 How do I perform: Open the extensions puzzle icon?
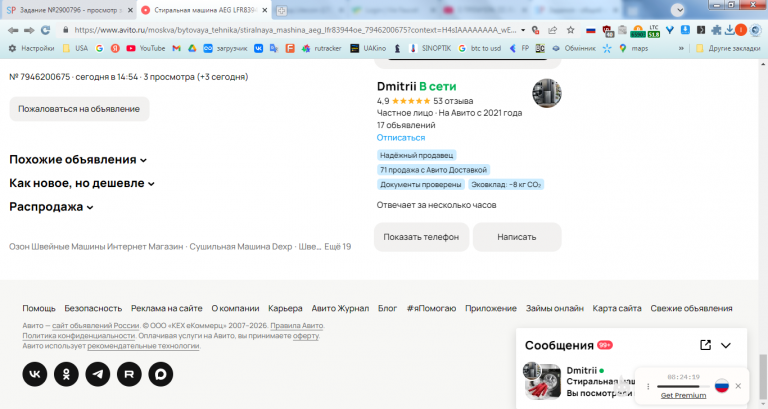click(x=716, y=30)
